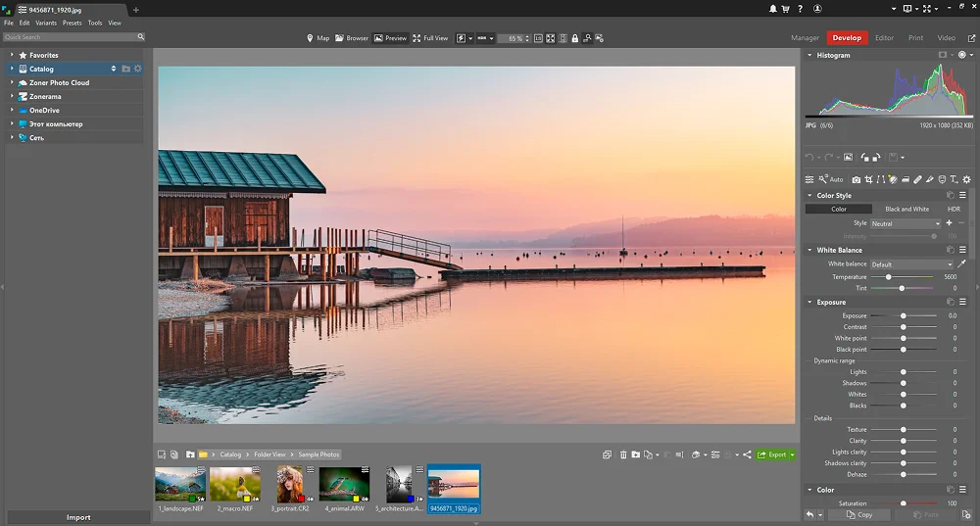
Task: Select the Retouching band-aid tool
Action: tap(917, 179)
